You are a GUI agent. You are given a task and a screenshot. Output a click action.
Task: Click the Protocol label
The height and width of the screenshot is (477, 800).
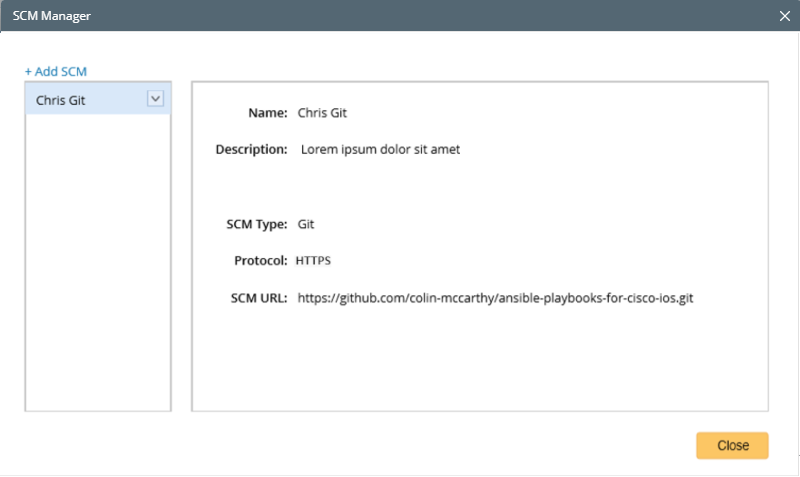tap(261, 261)
